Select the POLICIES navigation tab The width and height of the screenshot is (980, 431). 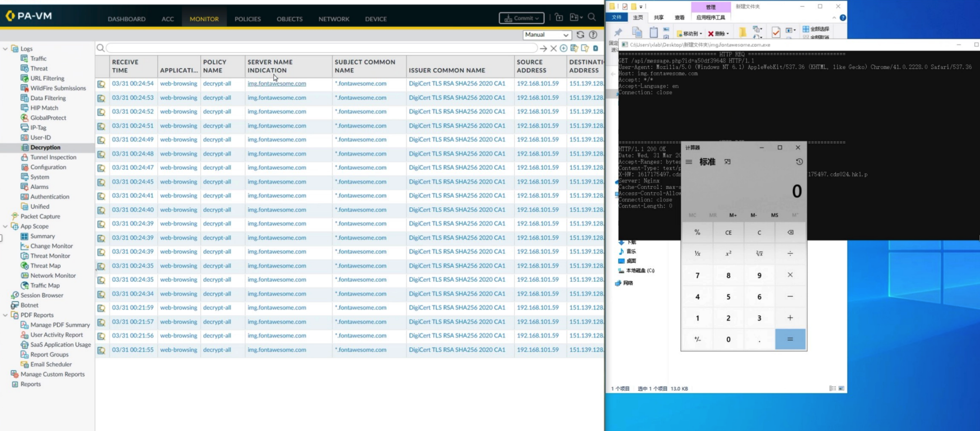point(247,19)
